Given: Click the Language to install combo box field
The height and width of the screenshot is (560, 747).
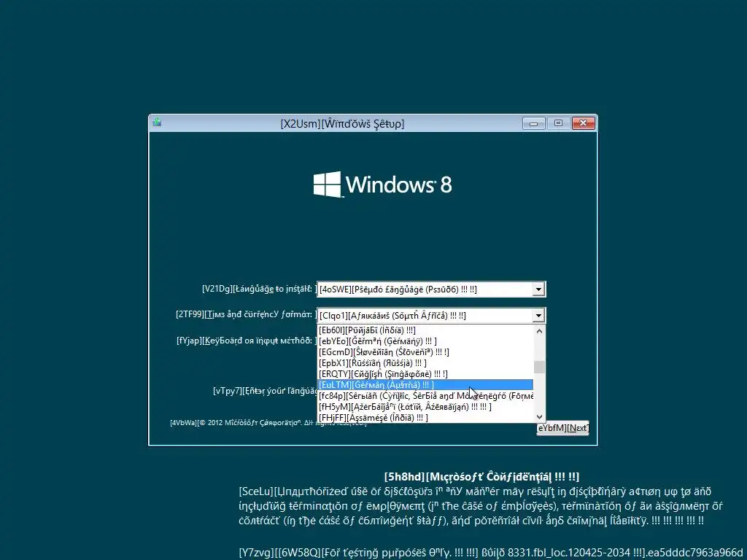Looking at the screenshot, I should (x=430, y=289).
